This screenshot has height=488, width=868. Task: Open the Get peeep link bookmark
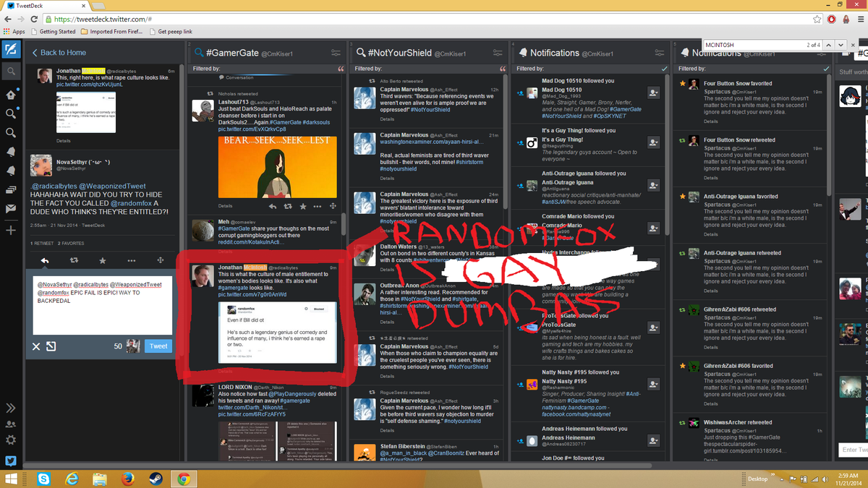click(x=170, y=32)
